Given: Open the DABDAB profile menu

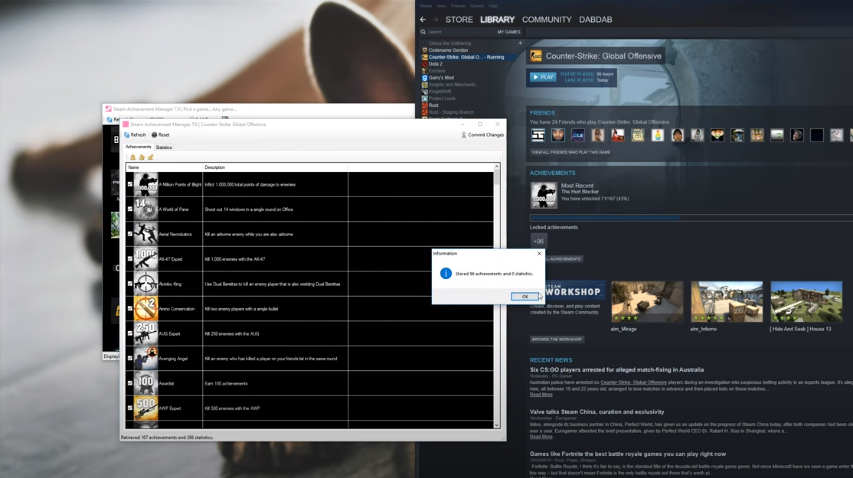Looking at the screenshot, I should (x=596, y=20).
